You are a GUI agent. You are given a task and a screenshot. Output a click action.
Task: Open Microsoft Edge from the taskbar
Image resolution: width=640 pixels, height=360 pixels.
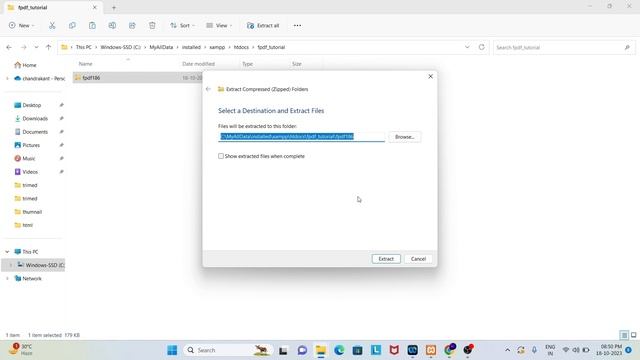point(339,350)
